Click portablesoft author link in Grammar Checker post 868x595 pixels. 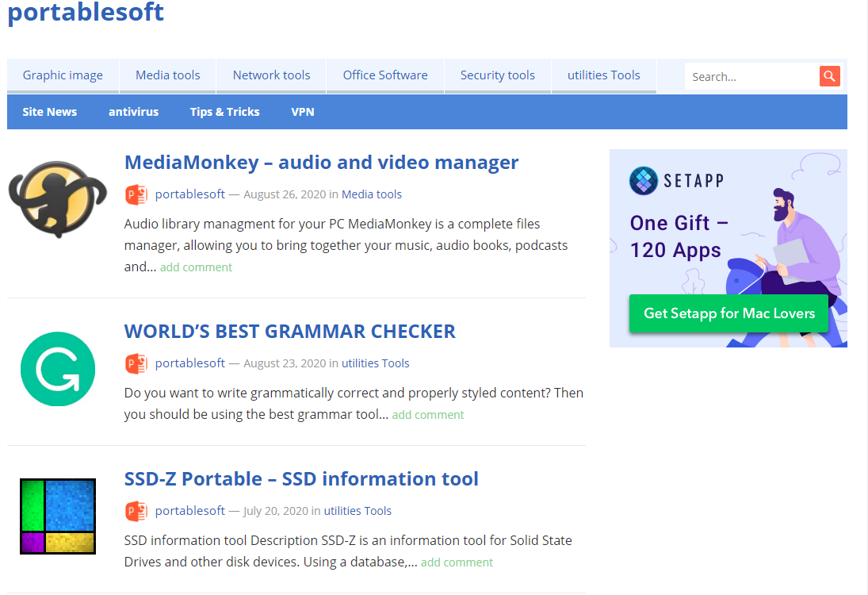pyautogui.click(x=190, y=363)
